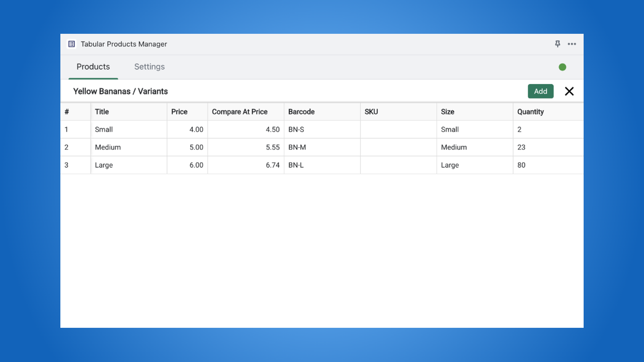
Task: Select the Medium size cell
Action: click(x=475, y=147)
